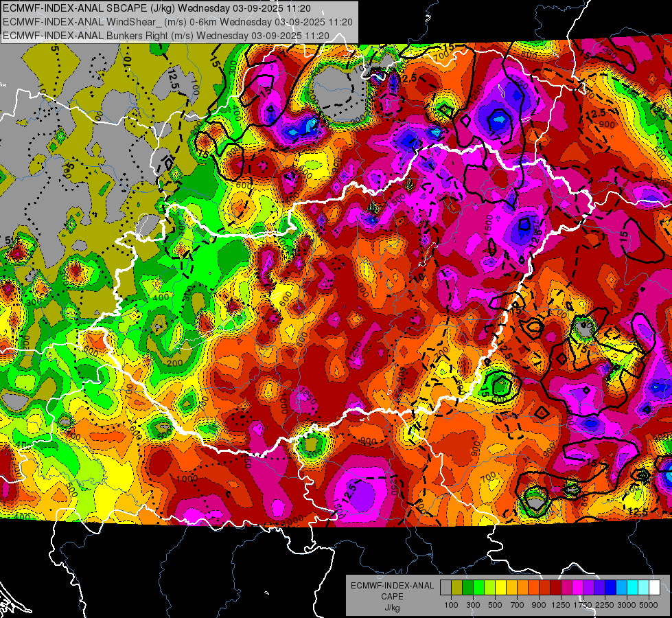Select the sky blue legend swatch

click(621, 587)
